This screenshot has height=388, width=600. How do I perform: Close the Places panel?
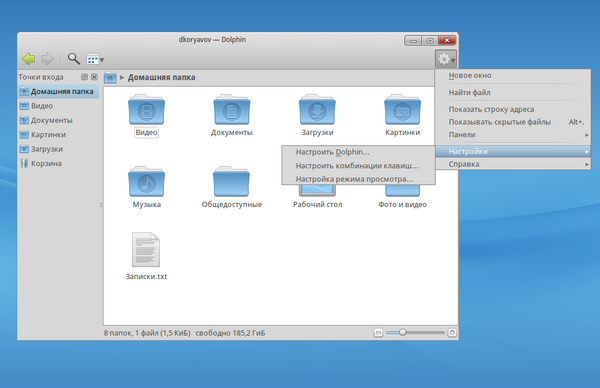[x=94, y=77]
